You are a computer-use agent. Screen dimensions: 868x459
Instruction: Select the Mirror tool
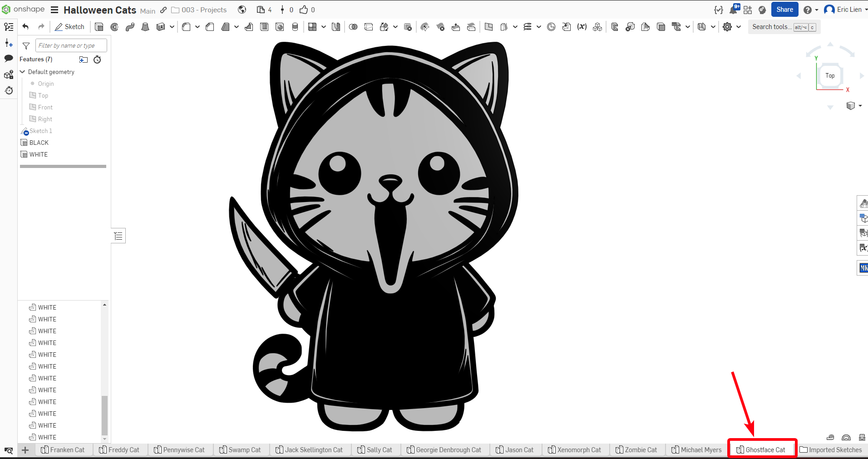coord(336,27)
